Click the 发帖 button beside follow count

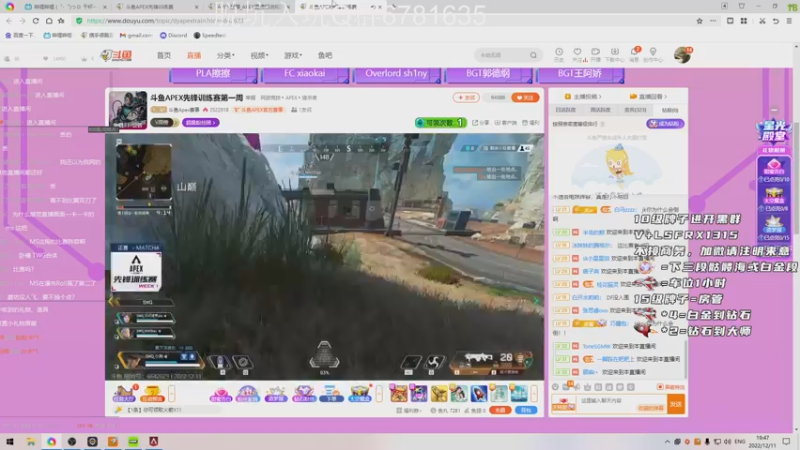tap(466, 97)
